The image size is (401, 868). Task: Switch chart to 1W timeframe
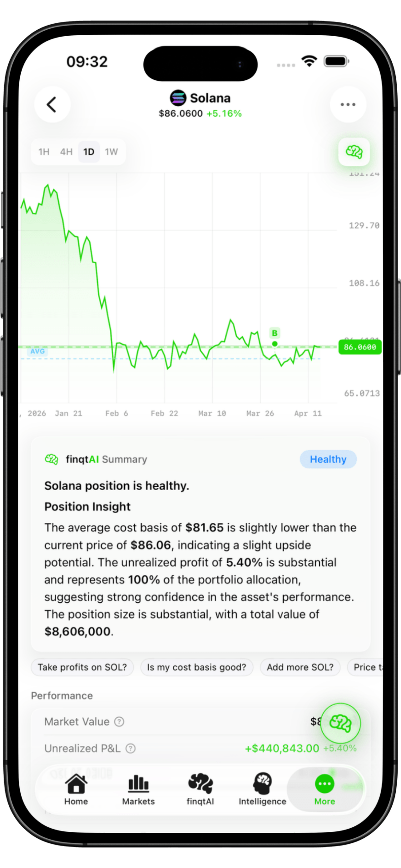[x=111, y=152]
